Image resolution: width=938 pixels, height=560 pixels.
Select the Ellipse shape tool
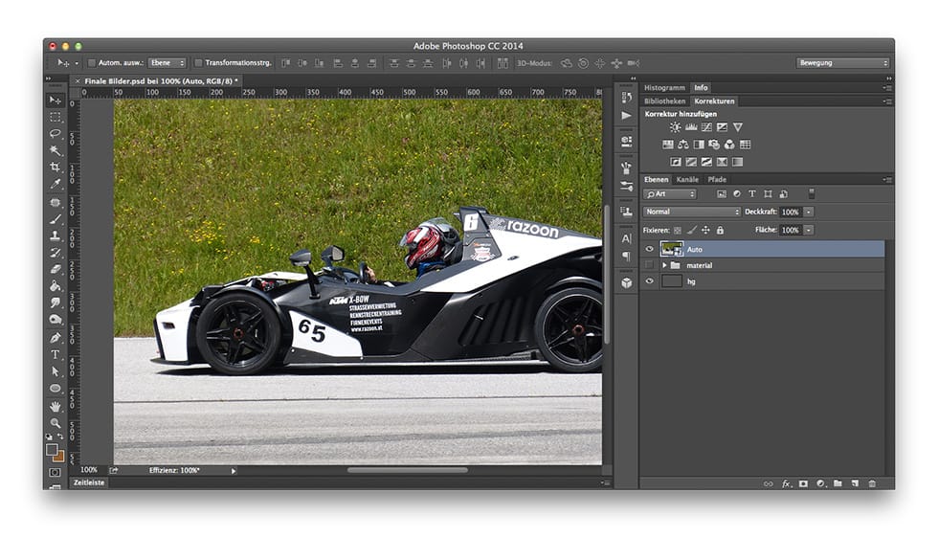click(56, 389)
